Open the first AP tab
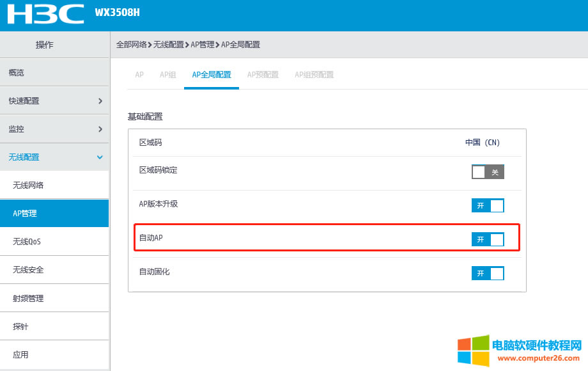The width and height of the screenshot is (588, 371). tap(139, 75)
